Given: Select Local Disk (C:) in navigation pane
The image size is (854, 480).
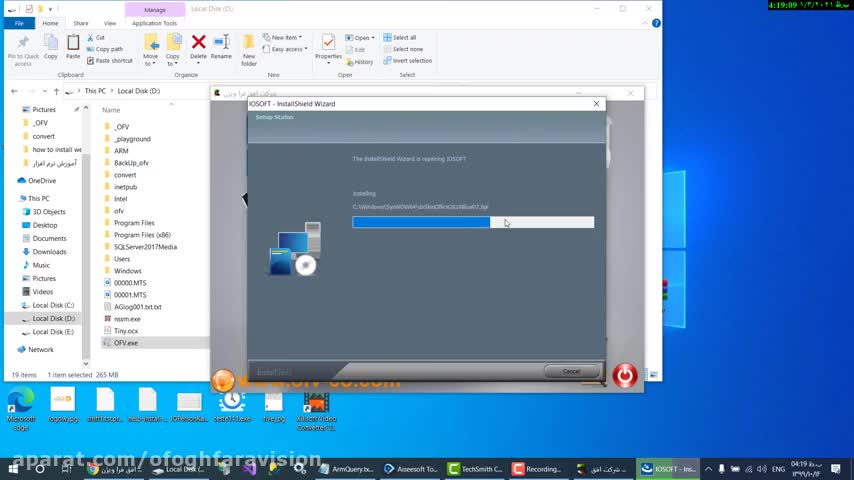Looking at the screenshot, I should [x=53, y=305].
